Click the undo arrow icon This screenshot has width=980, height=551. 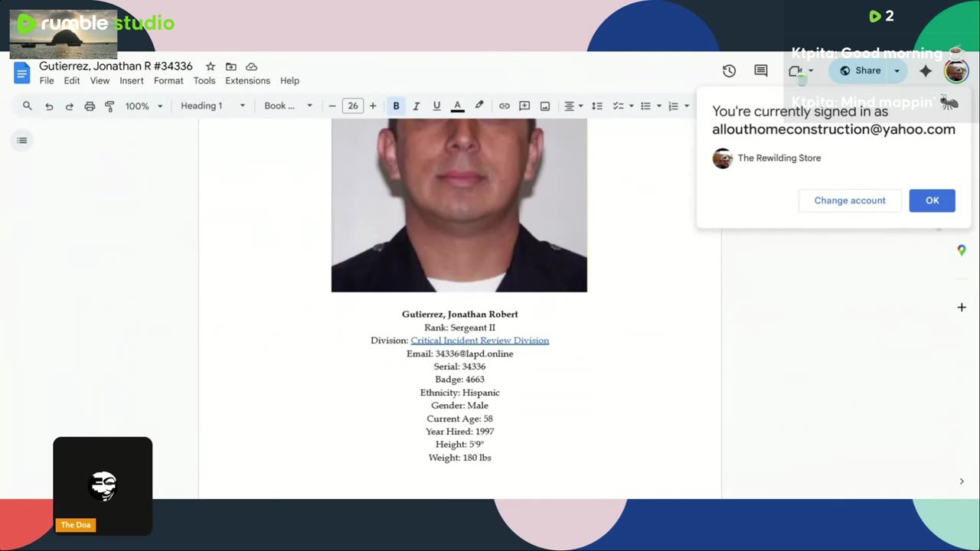pos(49,106)
